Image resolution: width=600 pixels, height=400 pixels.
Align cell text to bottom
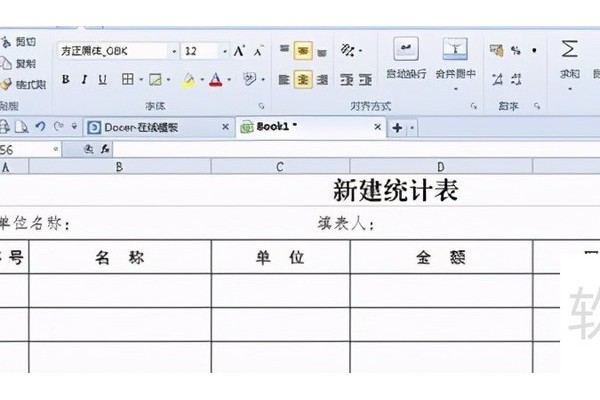(x=323, y=51)
